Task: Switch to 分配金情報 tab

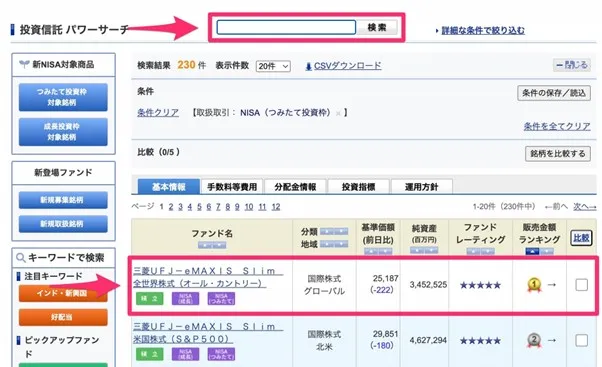Action: point(295,187)
